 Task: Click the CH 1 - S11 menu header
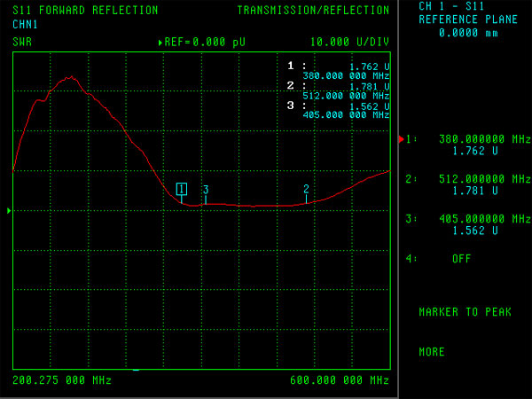tap(451, 6)
